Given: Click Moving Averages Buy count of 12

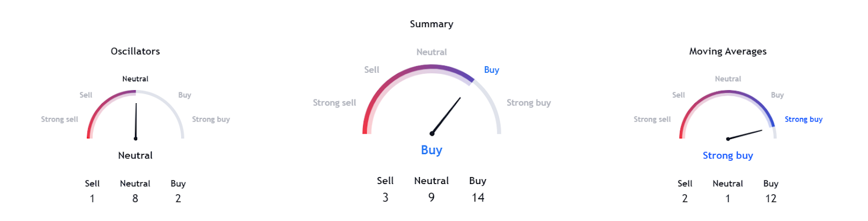Looking at the screenshot, I should tap(770, 199).
